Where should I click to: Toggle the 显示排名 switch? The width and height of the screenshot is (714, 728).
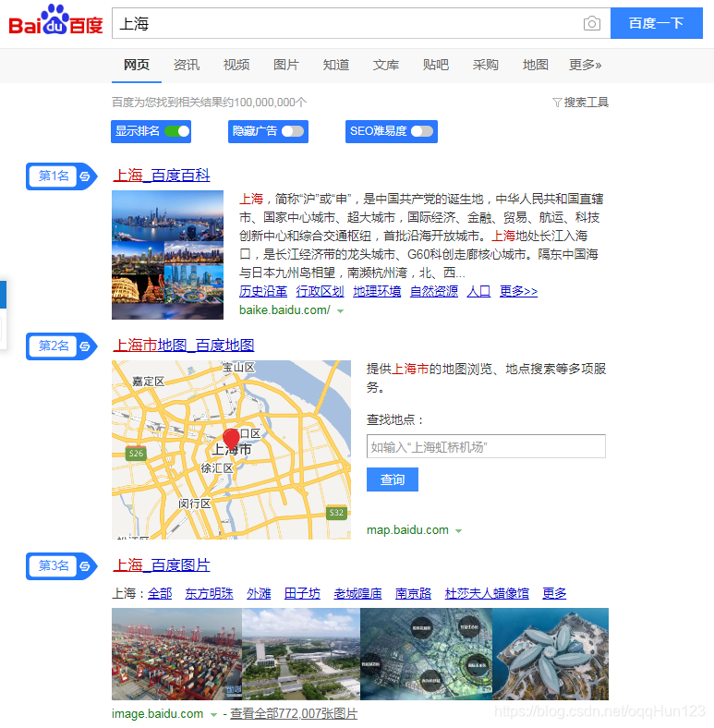[177, 131]
